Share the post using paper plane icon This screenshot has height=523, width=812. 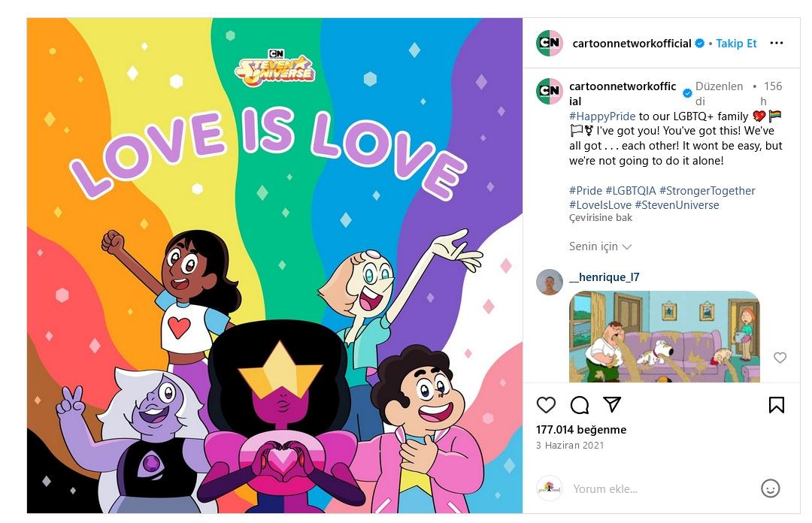coord(612,404)
